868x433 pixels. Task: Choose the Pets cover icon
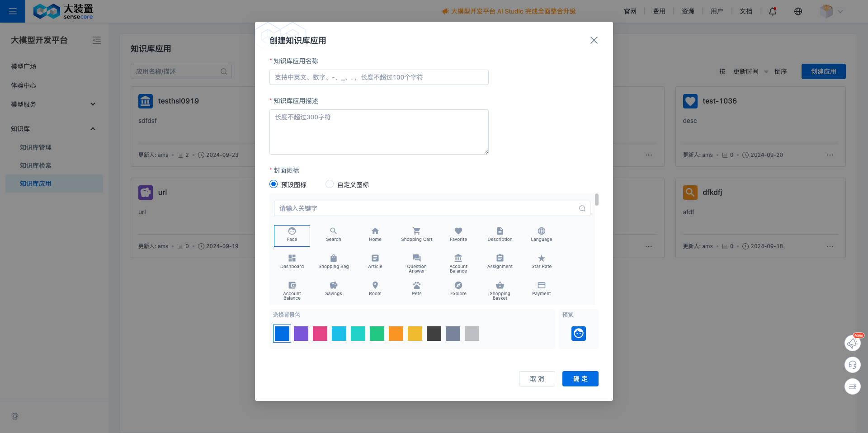coord(416,288)
